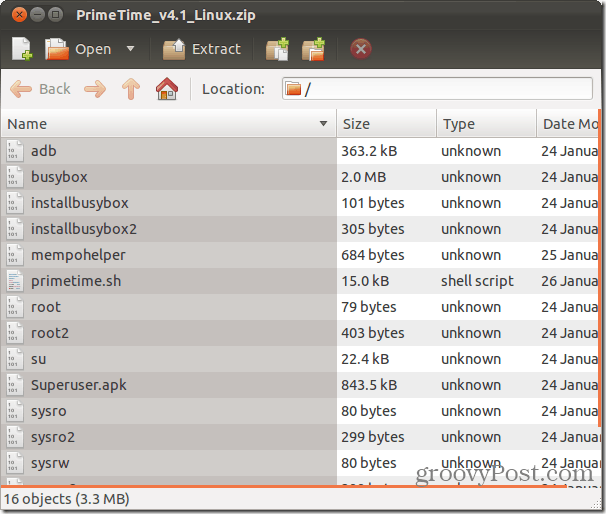Sort by the Name column header

(x=169, y=124)
